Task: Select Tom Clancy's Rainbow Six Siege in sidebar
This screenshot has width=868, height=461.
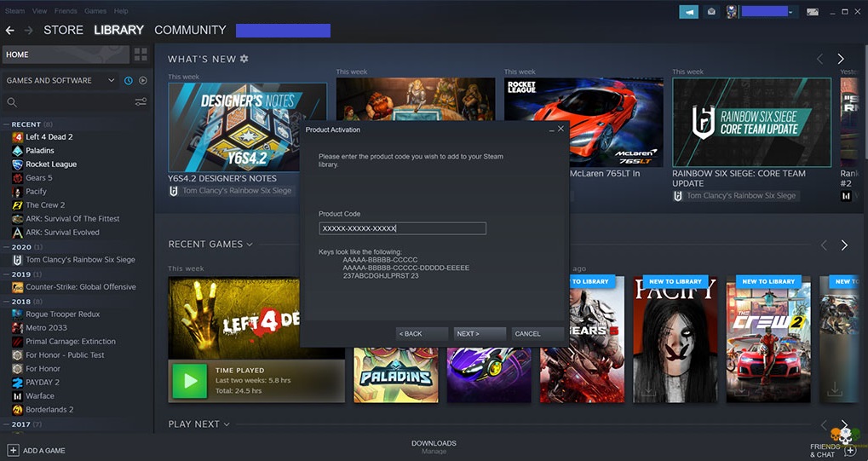Action: [x=80, y=260]
